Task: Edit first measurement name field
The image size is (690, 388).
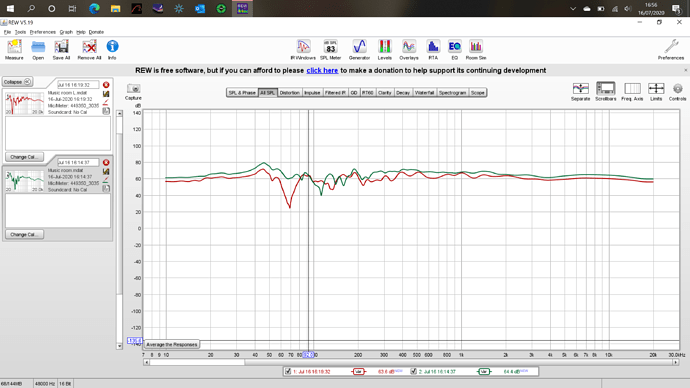Action: pos(78,85)
